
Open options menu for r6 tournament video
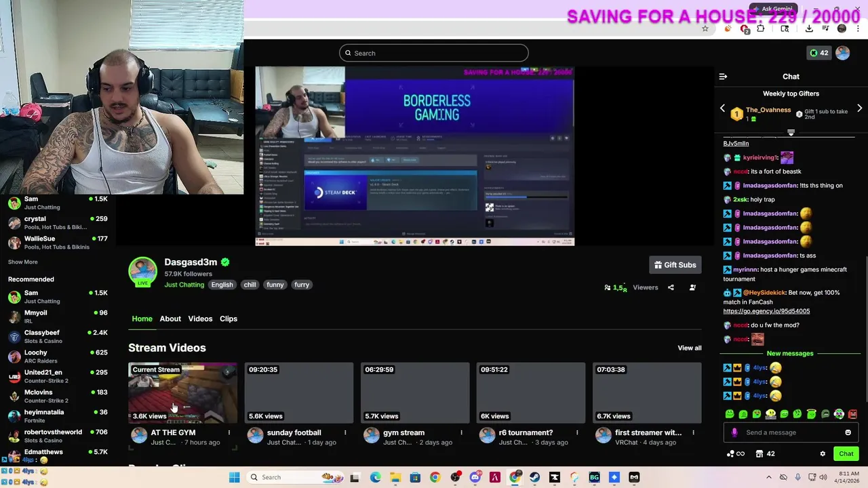click(577, 432)
